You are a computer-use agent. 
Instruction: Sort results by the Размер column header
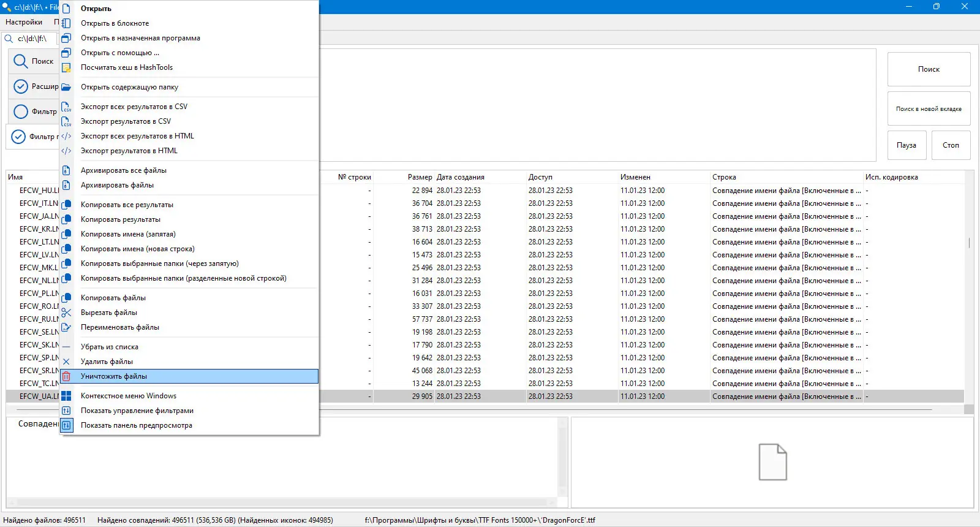click(x=420, y=177)
